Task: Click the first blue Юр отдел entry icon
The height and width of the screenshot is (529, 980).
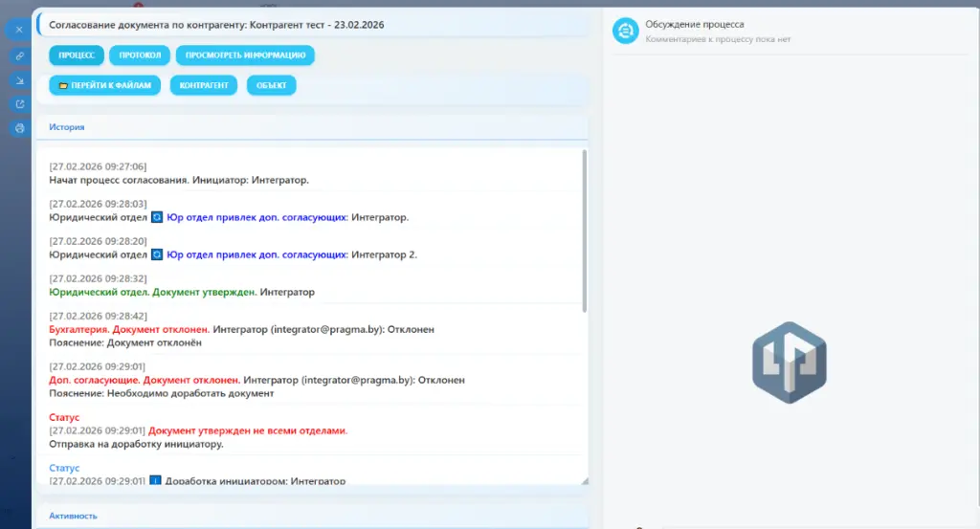Action: [157, 217]
